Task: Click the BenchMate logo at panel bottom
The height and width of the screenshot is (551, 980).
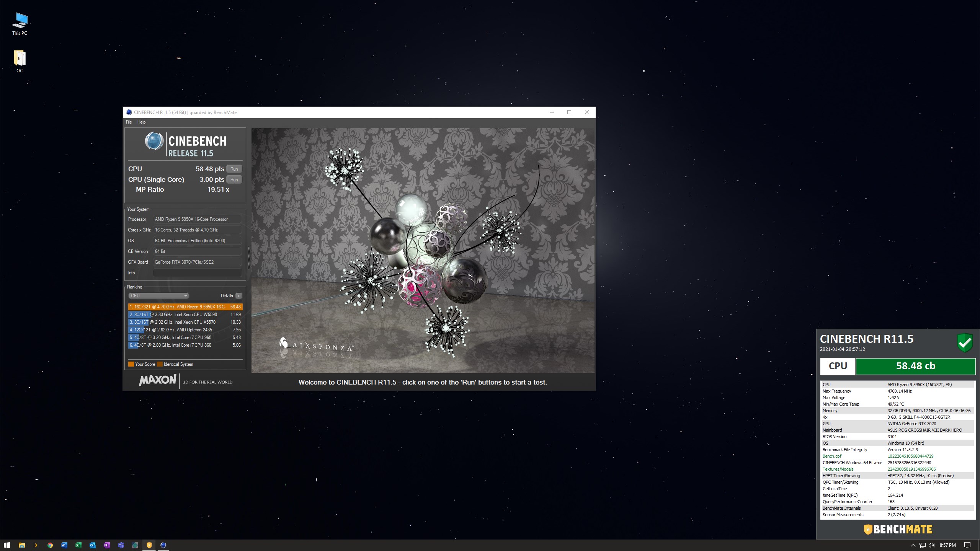Action: [x=898, y=530]
